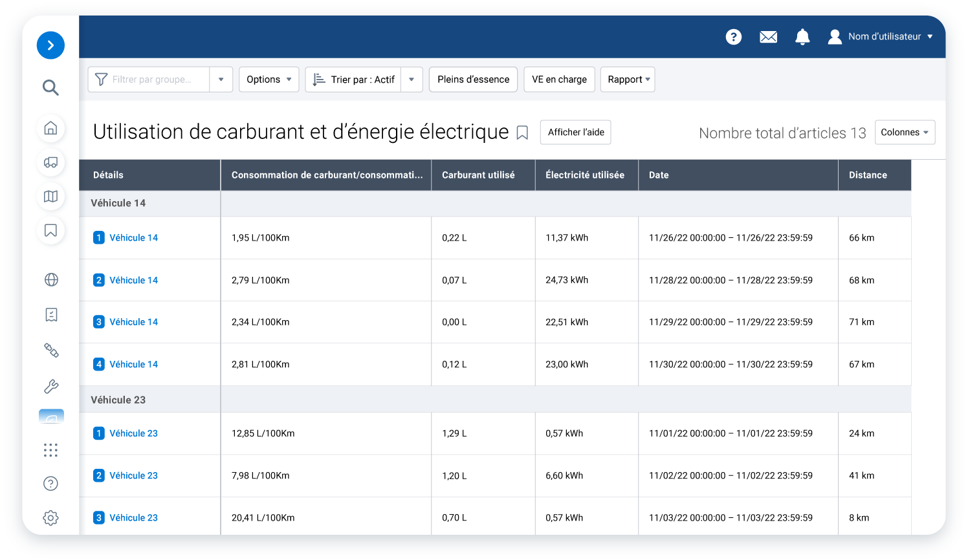This screenshot has width=968, height=560.
Task: Click the settings gear in the sidebar
Action: tap(50, 517)
